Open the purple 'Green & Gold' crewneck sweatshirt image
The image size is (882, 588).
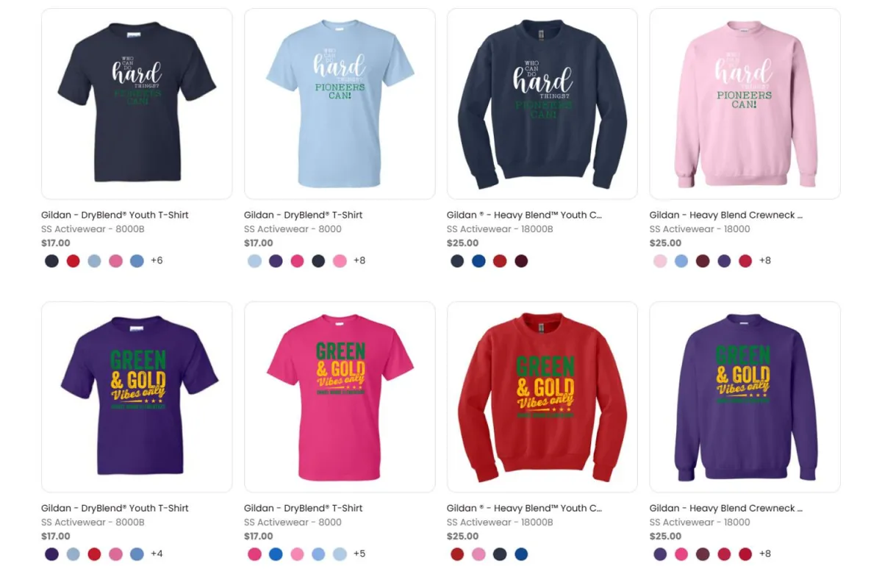(745, 397)
